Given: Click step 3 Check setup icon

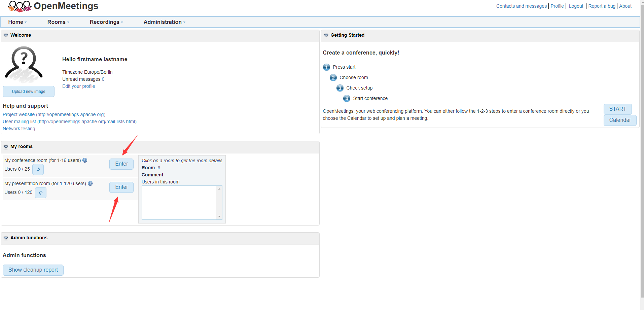Looking at the screenshot, I should click(x=340, y=88).
